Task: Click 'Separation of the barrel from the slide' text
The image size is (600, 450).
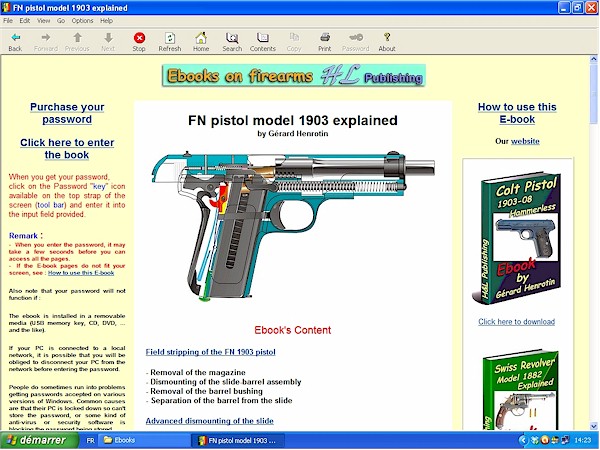Action: pyautogui.click(x=222, y=401)
